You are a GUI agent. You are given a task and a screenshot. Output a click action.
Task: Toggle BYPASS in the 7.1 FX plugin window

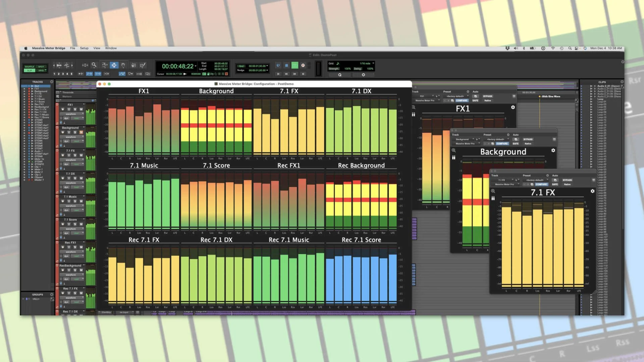567,180
